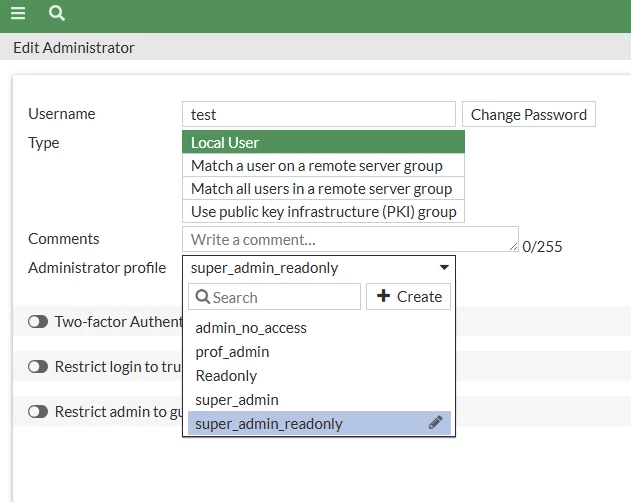This screenshot has width=631, height=502.
Task: Choose prof_admin profile from list
Action: (x=319, y=352)
